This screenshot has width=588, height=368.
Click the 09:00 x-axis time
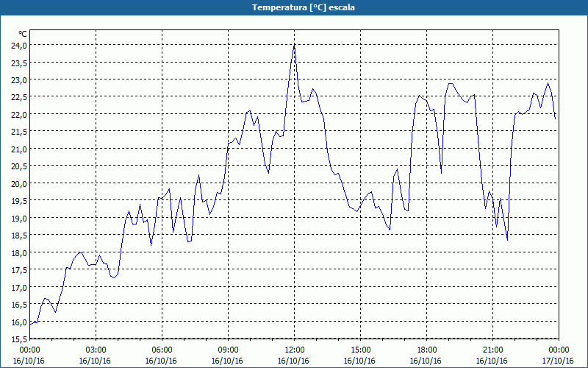point(228,350)
